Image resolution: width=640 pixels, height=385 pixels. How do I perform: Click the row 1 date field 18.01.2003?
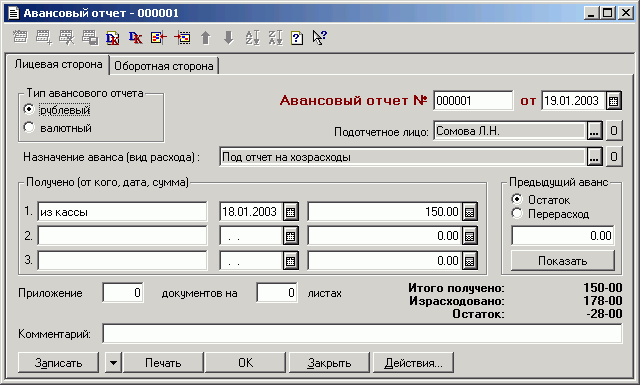click(251, 212)
